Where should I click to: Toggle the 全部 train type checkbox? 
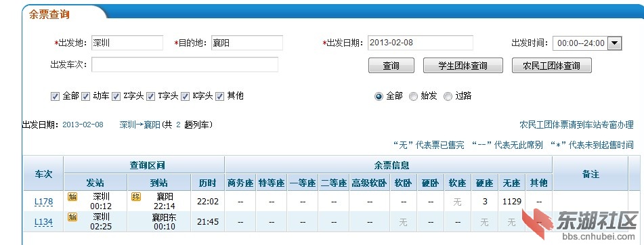pos(55,96)
